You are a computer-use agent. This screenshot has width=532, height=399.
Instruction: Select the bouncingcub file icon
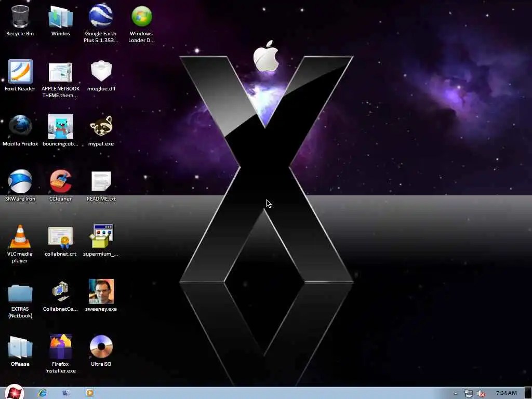coord(60,126)
